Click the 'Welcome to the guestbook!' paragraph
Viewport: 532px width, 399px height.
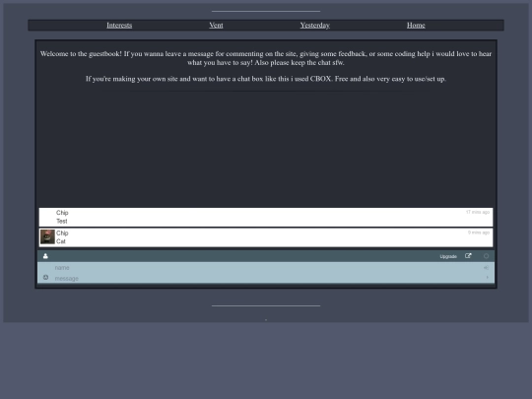pos(266,58)
